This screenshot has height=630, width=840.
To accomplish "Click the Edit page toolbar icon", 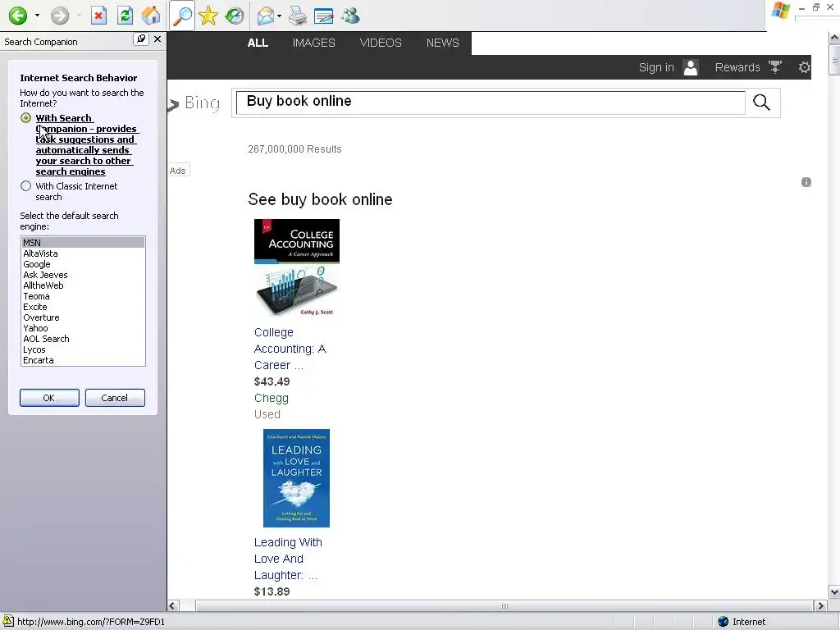I will (x=323, y=16).
